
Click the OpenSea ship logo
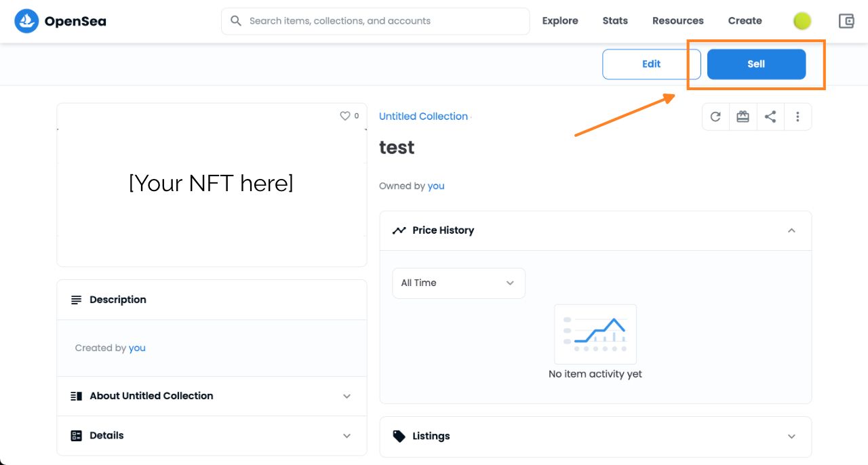(26, 21)
